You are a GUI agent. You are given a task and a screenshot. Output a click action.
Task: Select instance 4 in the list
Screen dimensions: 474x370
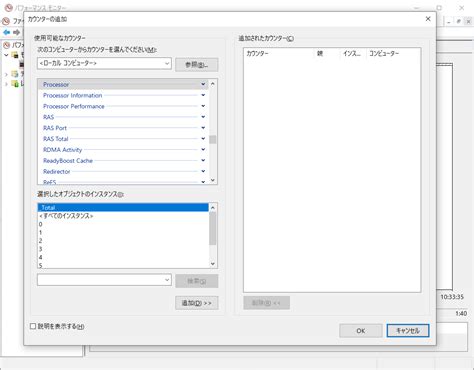click(123, 257)
